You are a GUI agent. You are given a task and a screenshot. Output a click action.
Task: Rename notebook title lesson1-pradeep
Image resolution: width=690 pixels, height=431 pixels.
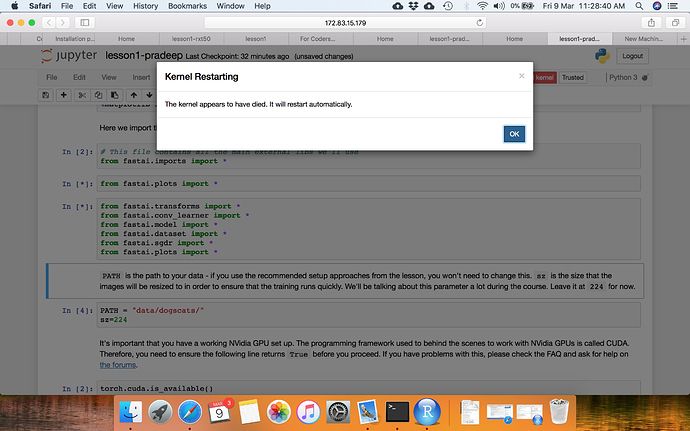[x=143, y=55]
